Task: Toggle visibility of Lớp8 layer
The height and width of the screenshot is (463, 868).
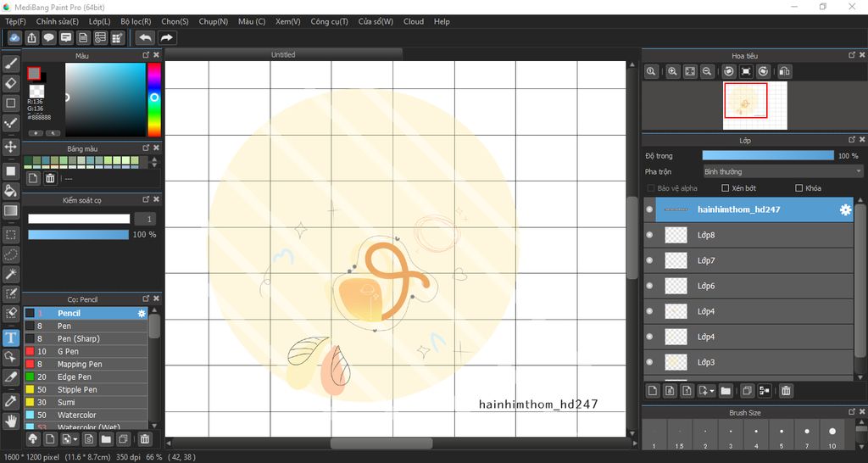Action: point(649,235)
